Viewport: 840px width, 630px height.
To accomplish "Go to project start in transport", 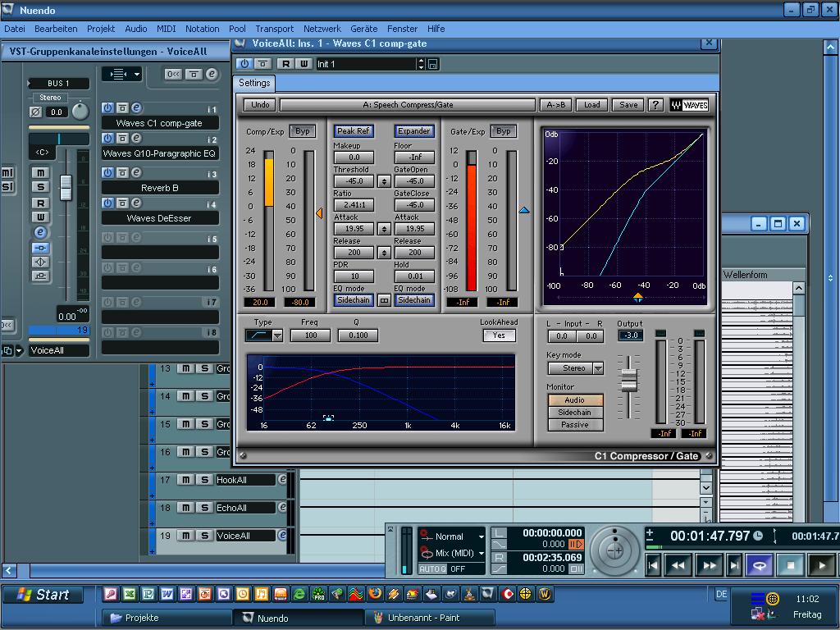I will [652, 565].
